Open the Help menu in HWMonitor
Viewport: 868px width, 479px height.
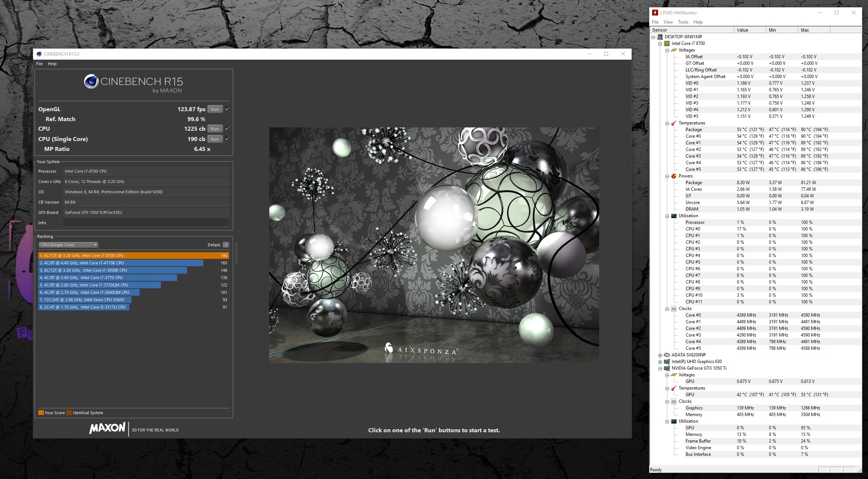pyautogui.click(x=698, y=22)
